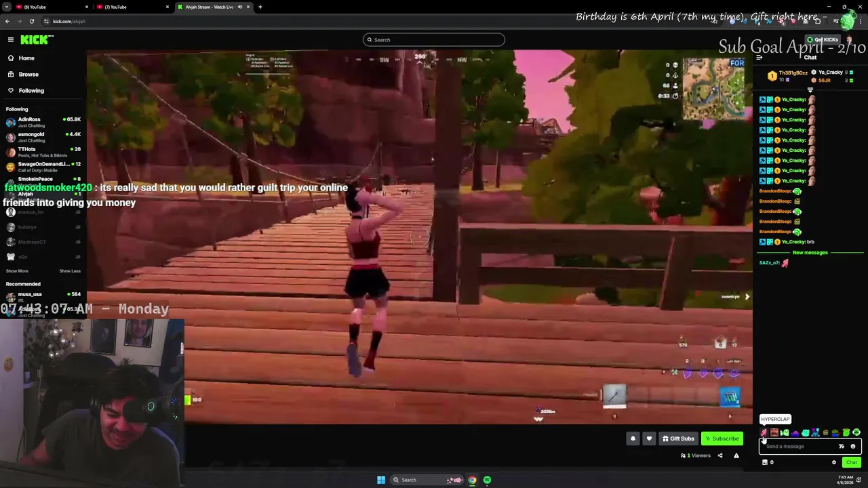Send message with green Chat button

tap(852, 462)
